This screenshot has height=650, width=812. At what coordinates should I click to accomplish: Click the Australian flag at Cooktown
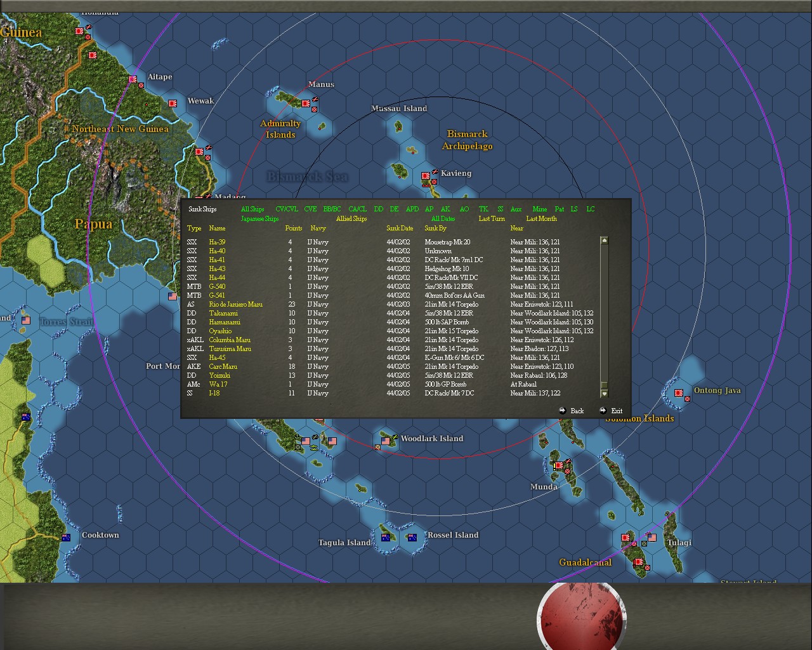tap(66, 537)
